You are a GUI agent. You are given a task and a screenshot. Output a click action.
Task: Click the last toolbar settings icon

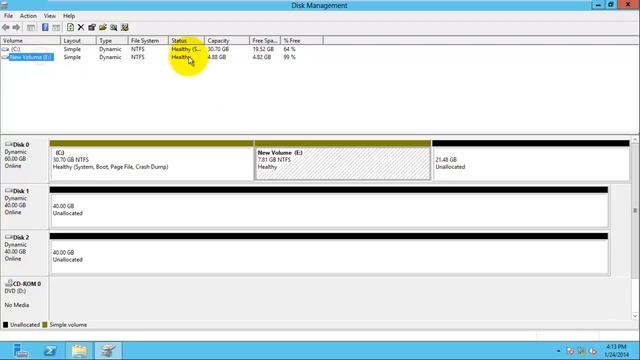click(125, 27)
